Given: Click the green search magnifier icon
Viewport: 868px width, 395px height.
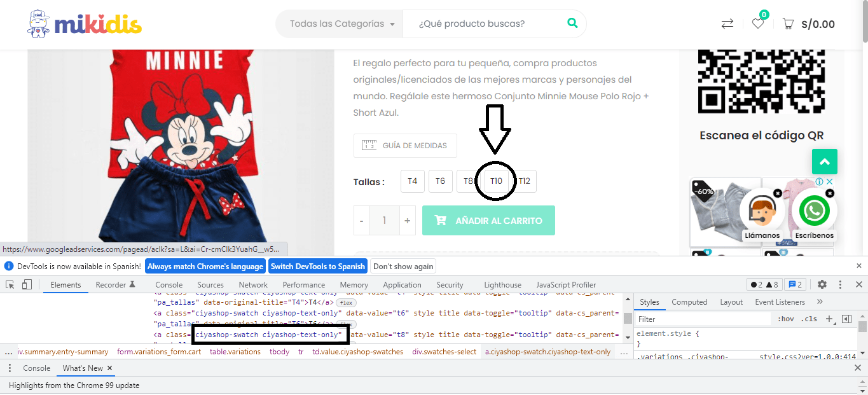Looking at the screenshot, I should coord(572,24).
